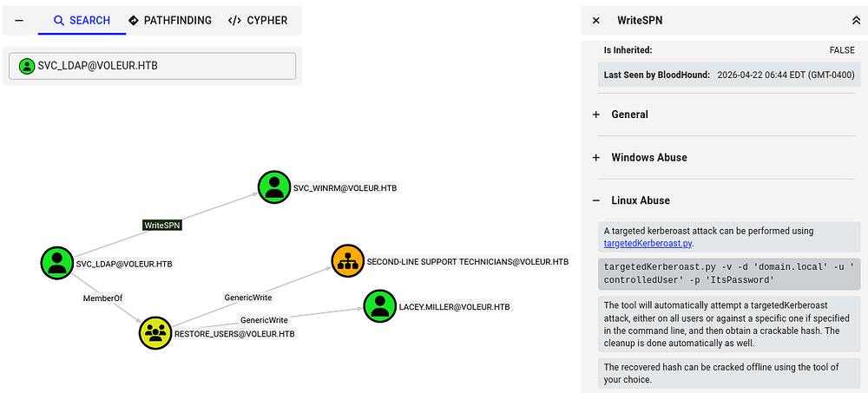Switch to the Pathfinding tab
Screen dimensions: 868x393
[170, 20]
